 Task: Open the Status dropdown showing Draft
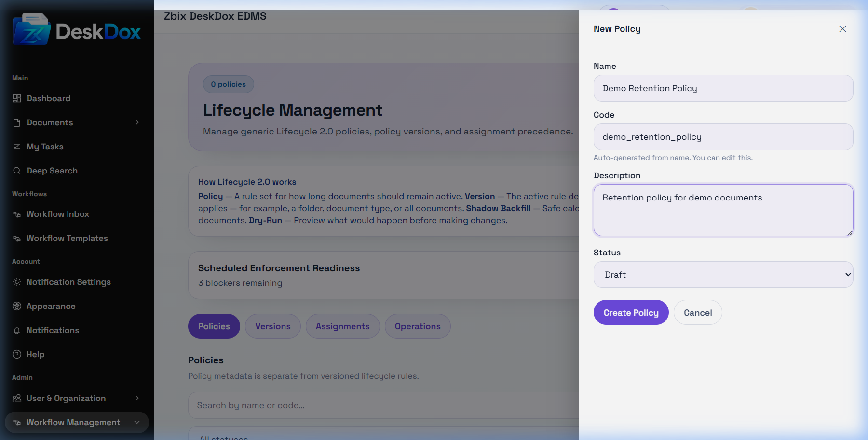723,275
